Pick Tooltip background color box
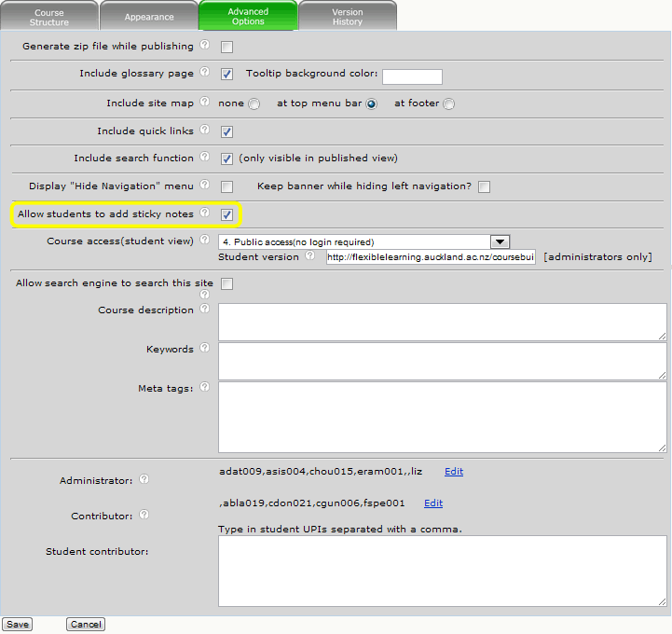 (x=412, y=77)
